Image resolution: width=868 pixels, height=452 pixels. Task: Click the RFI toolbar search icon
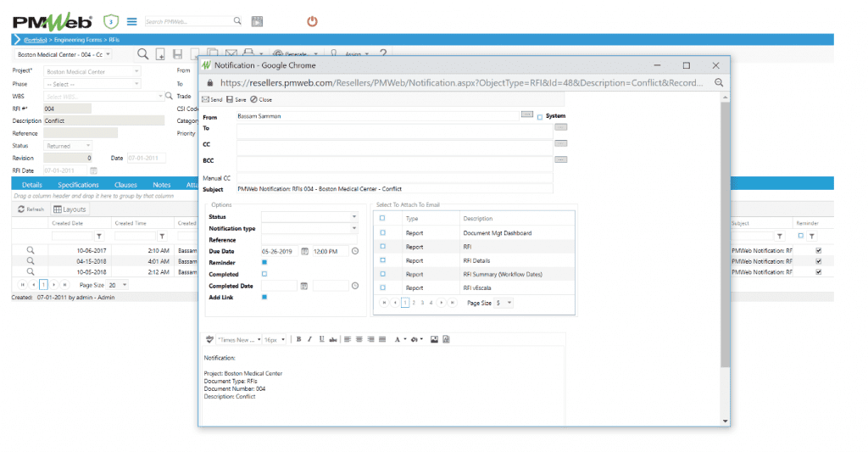click(x=142, y=53)
